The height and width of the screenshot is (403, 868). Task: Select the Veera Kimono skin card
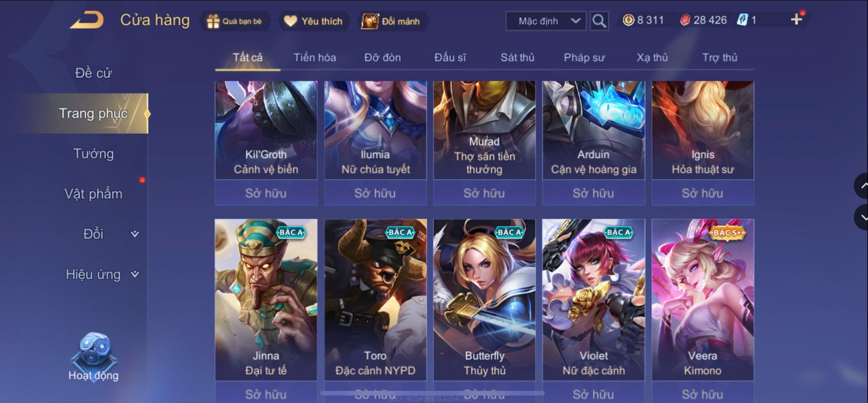tap(702, 300)
